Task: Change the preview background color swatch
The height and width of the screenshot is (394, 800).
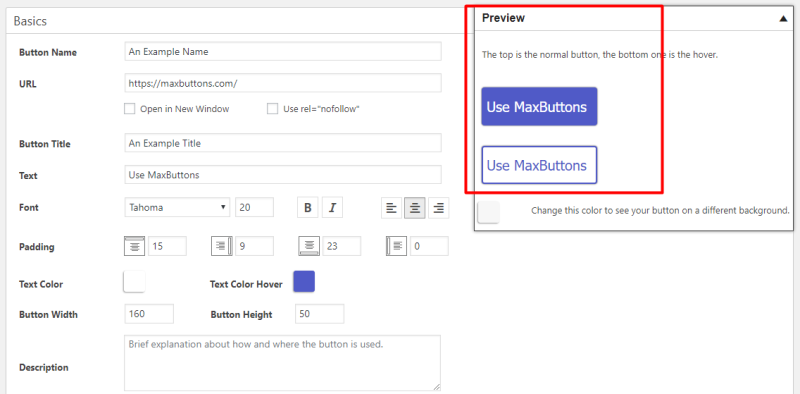Action: click(488, 212)
